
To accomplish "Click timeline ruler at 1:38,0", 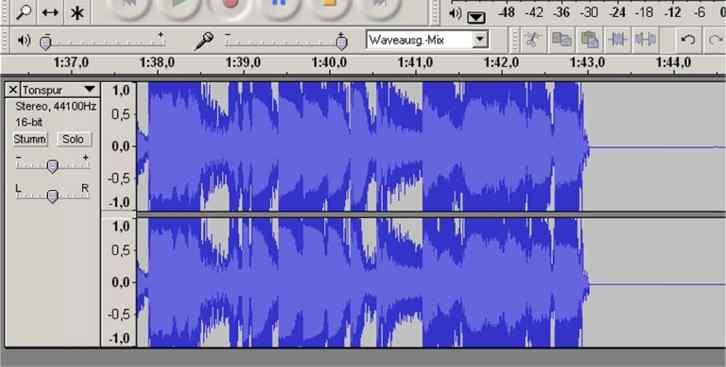I will [157, 62].
